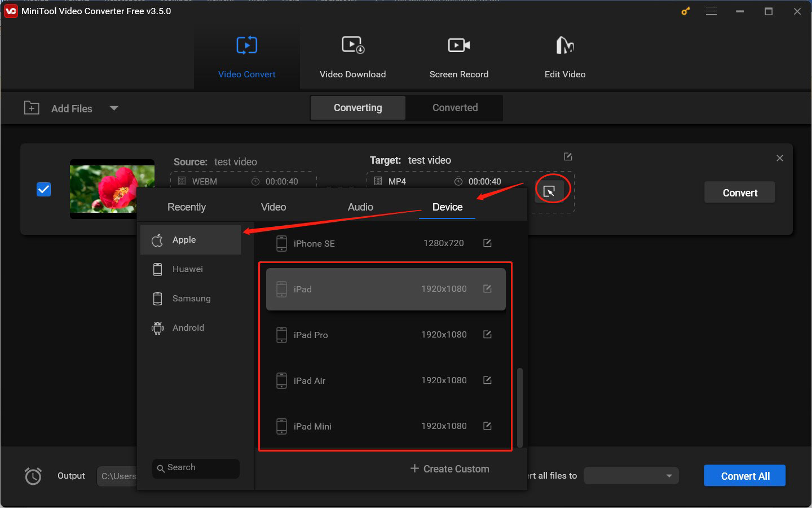Click the format list scrollbar
This screenshot has width=812, height=508.
[x=519, y=408]
